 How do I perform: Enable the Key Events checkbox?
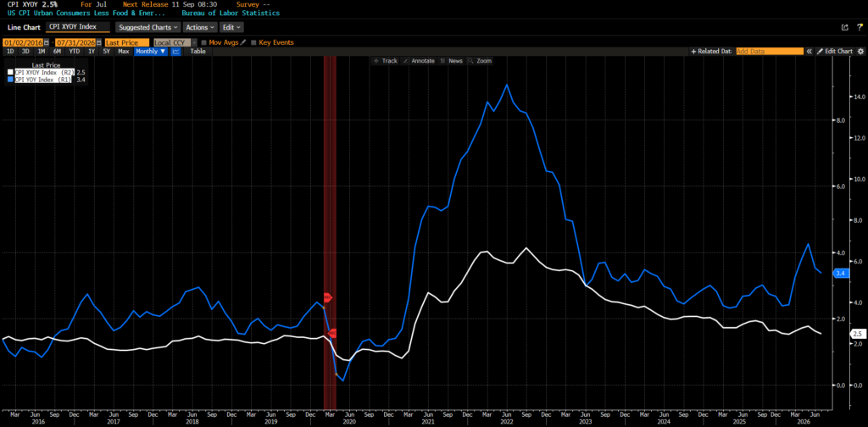(x=254, y=42)
